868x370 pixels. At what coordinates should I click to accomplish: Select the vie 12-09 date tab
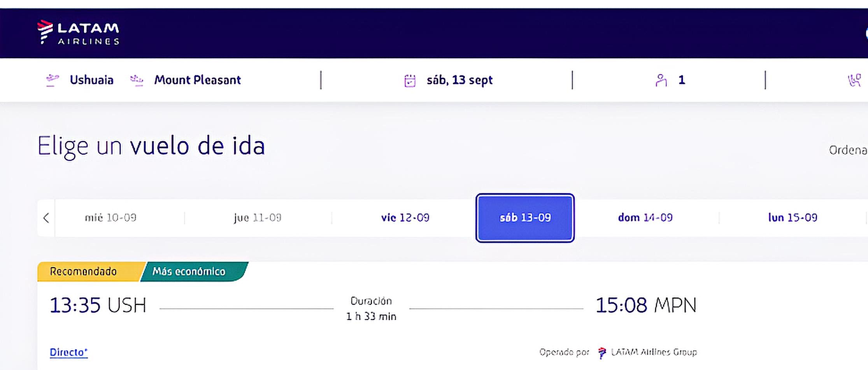[405, 217]
